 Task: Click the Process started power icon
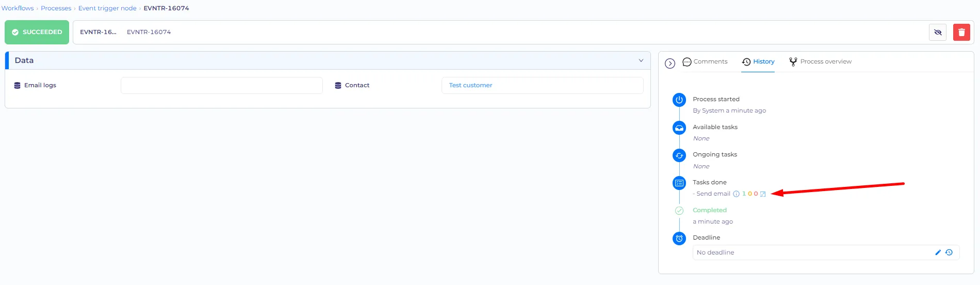click(x=679, y=100)
